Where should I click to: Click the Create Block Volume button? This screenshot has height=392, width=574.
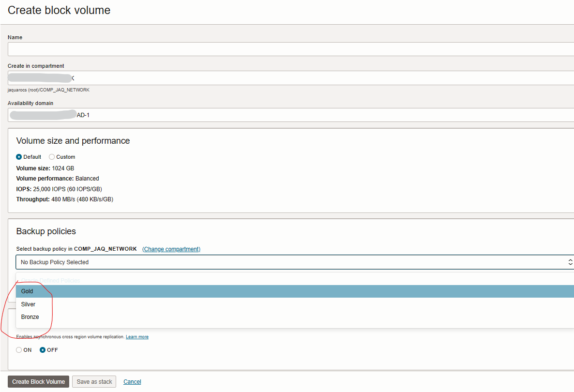point(38,381)
